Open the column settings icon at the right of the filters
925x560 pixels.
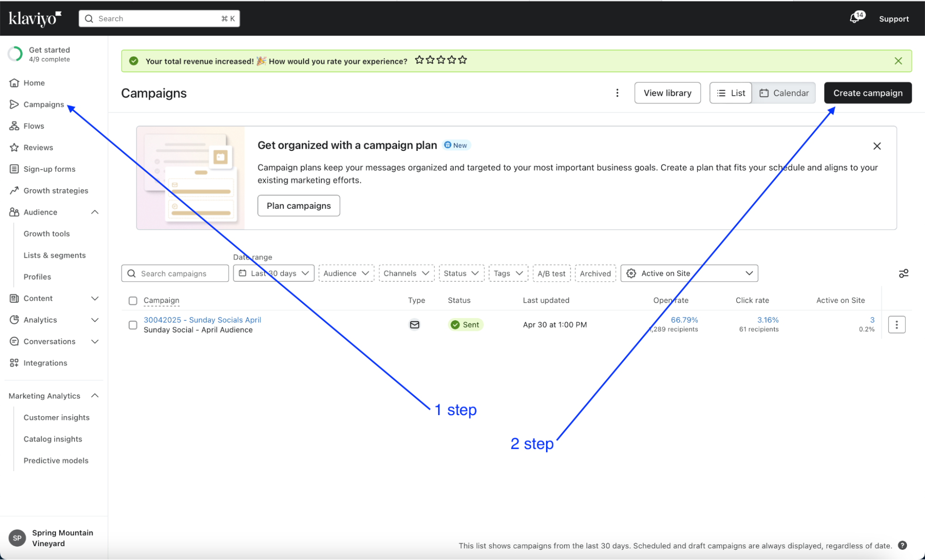[x=903, y=274]
